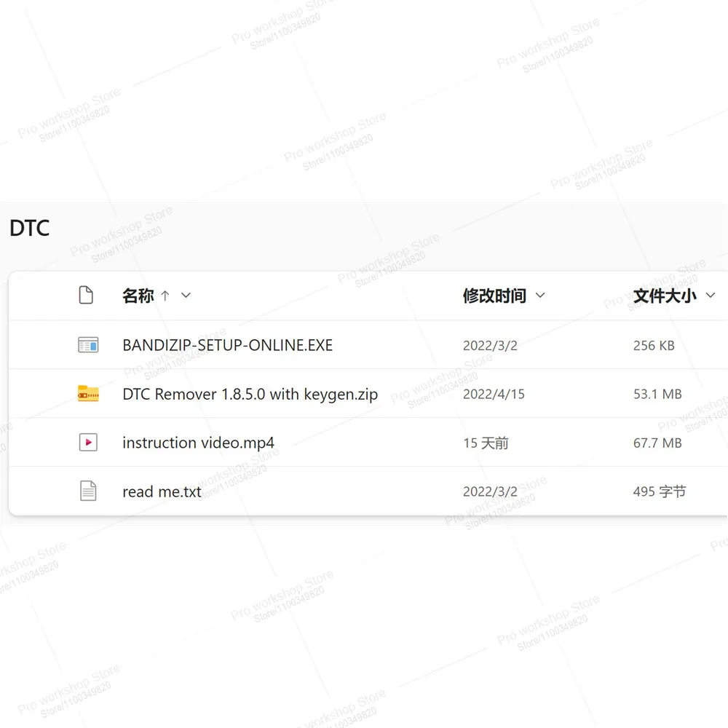Click the modified time 15 天前
Image resolution: width=728 pixels, height=728 pixels.
point(486,443)
